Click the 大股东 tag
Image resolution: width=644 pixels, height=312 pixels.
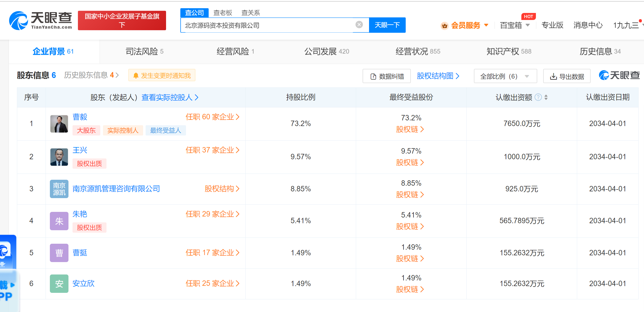(x=86, y=130)
